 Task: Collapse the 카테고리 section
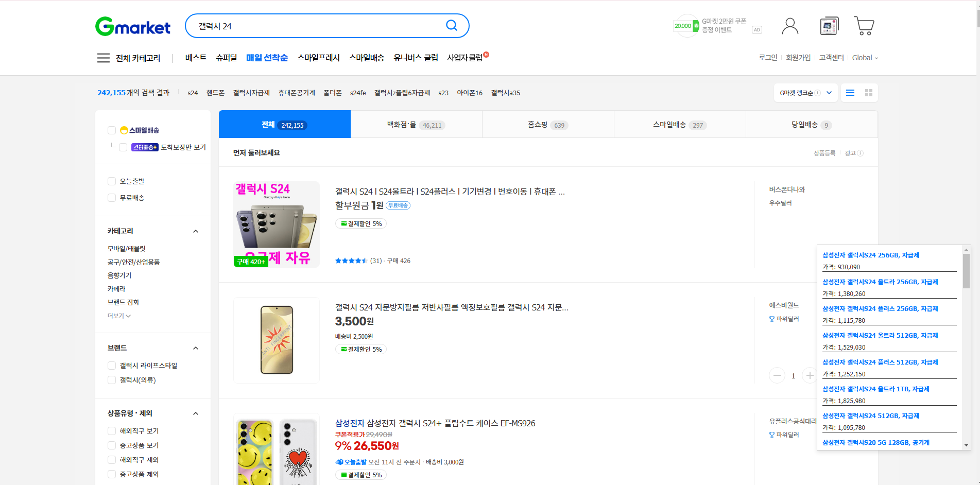click(x=196, y=231)
